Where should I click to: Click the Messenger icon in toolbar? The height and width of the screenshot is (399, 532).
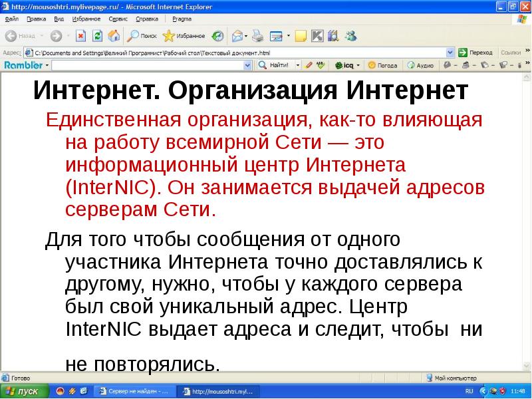pos(350,36)
